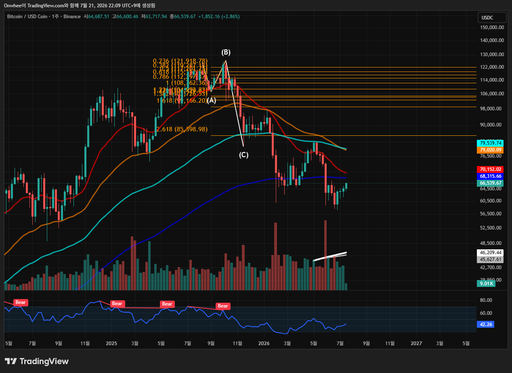512x373 pixels.
Task: Click the 42.26 RSI value label
Action: tap(485, 324)
